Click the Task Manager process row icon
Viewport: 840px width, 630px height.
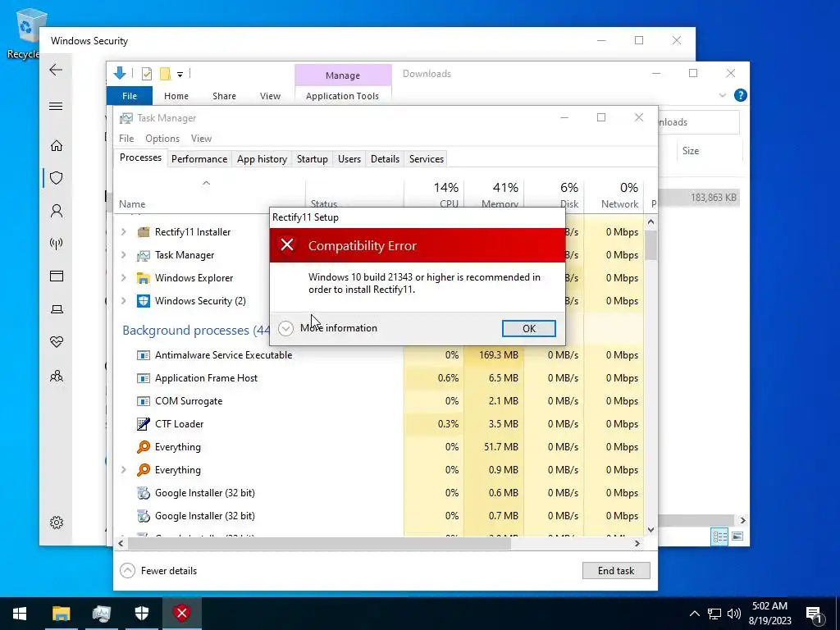point(143,255)
